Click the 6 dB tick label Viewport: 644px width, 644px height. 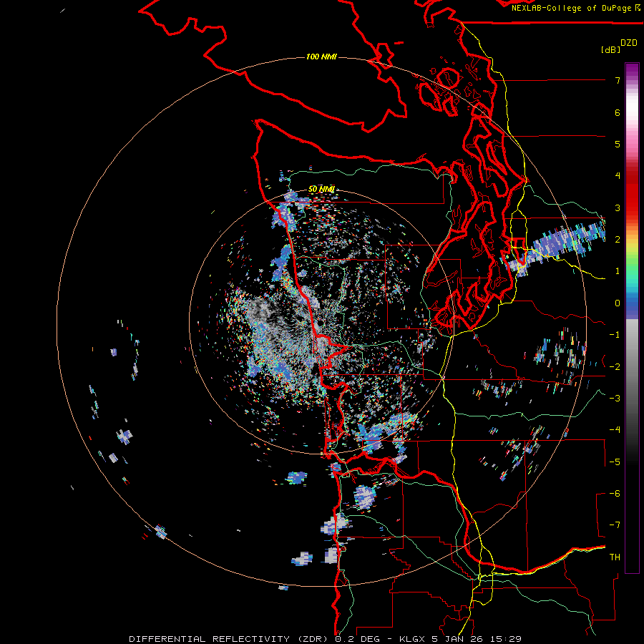coord(618,112)
